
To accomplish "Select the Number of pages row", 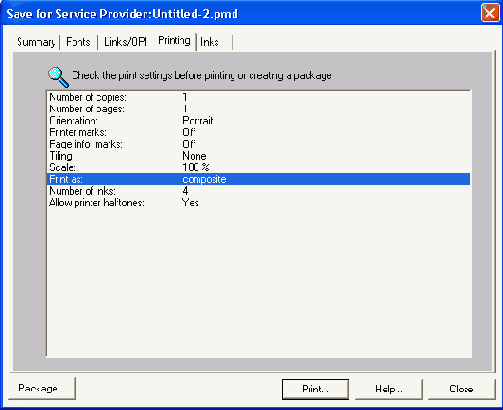I will point(259,109).
